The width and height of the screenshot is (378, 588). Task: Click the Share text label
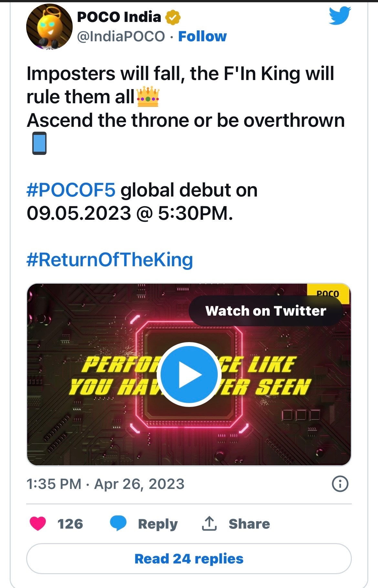(x=249, y=524)
